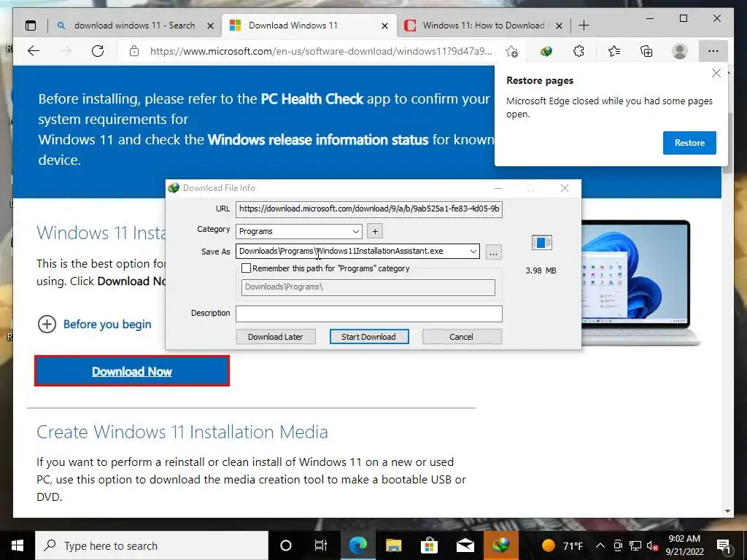The image size is (747, 560).
Task: Open the Collections icon
Action: pyautogui.click(x=646, y=51)
